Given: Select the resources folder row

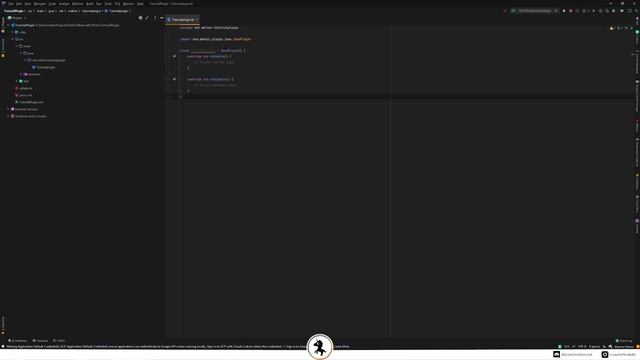Looking at the screenshot, I should pyautogui.click(x=32, y=74).
